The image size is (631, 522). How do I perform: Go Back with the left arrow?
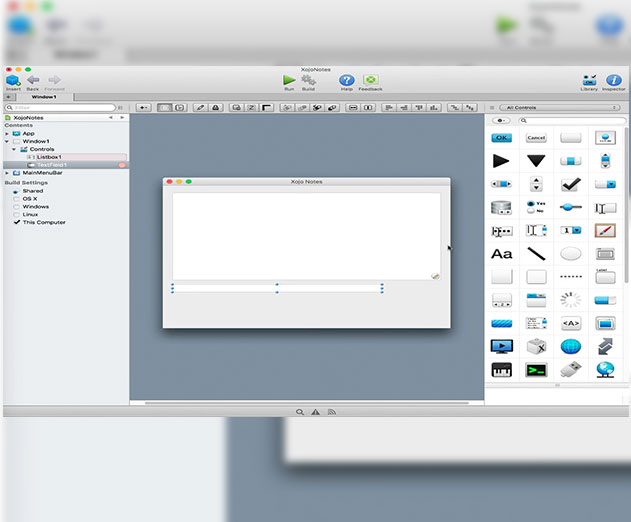(x=33, y=81)
